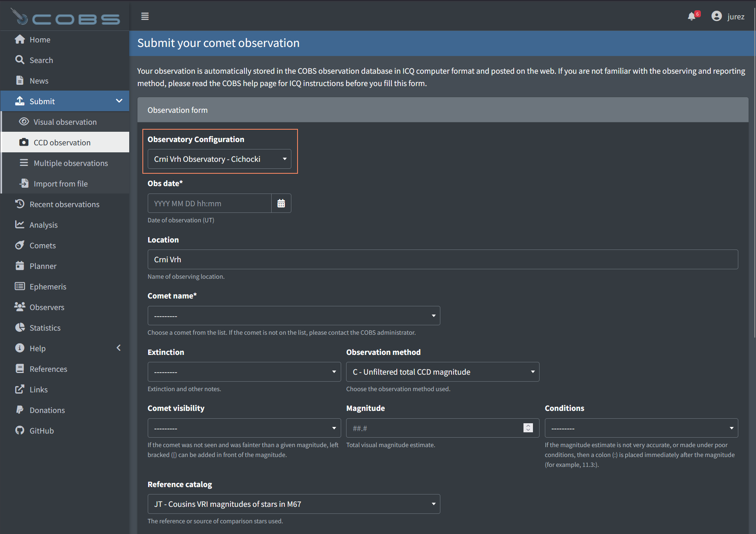Open the jurez user account menu
The height and width of the screenshot is (534, 756).
tap(728, 16)
